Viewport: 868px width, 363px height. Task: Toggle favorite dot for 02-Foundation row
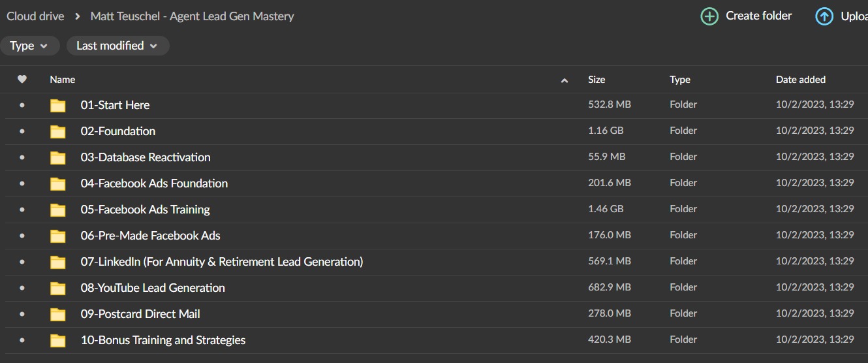click(22, 131)
